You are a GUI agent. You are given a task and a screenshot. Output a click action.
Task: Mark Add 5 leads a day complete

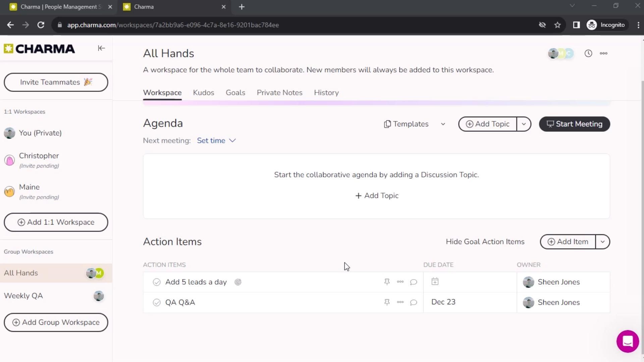click(157, 282)
